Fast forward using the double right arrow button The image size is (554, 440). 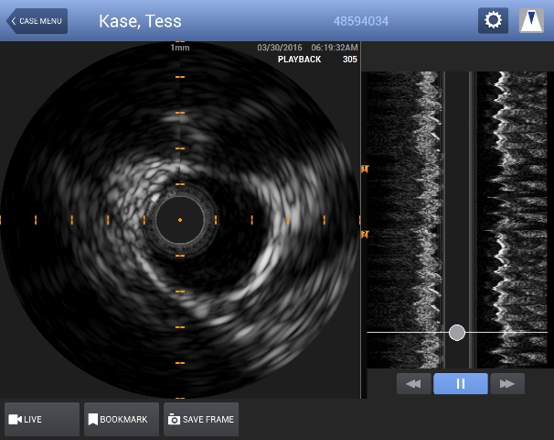coord(507,383)
